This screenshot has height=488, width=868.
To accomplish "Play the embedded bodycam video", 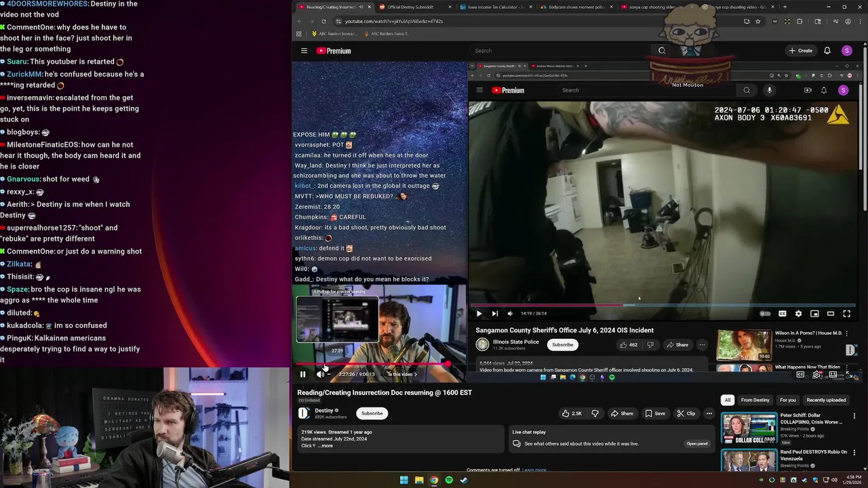I will [479, 313].
